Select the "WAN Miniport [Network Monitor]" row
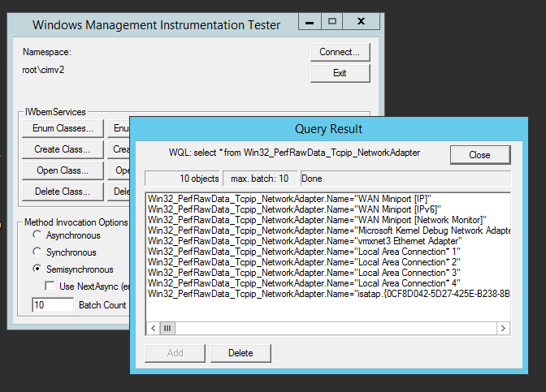 (328, 220)
